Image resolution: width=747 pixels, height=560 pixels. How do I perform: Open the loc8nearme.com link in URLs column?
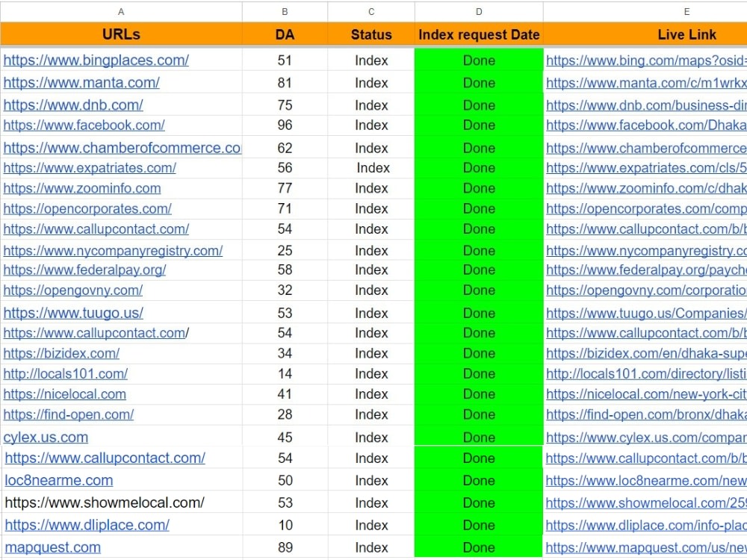[58, 480]
